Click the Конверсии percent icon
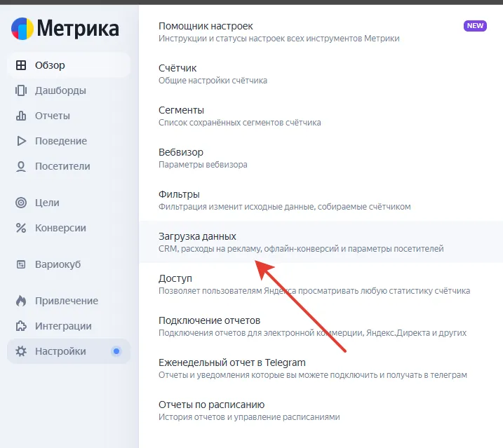This screenshot has width=503, height=448. (x=21, y=228)
